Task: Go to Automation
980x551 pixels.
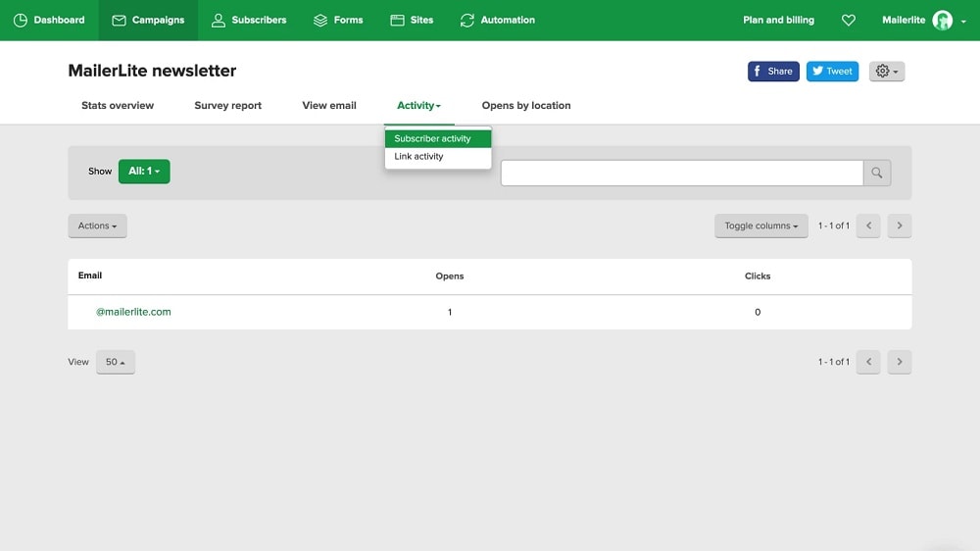Action: (x=498, y=20)
